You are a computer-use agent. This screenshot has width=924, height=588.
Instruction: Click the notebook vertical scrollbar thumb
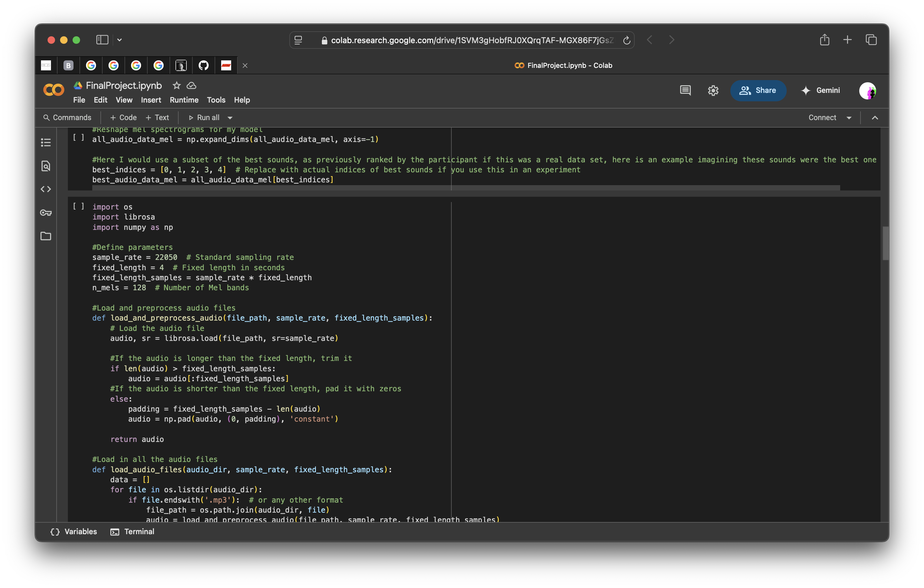click(x=886, y=243)
